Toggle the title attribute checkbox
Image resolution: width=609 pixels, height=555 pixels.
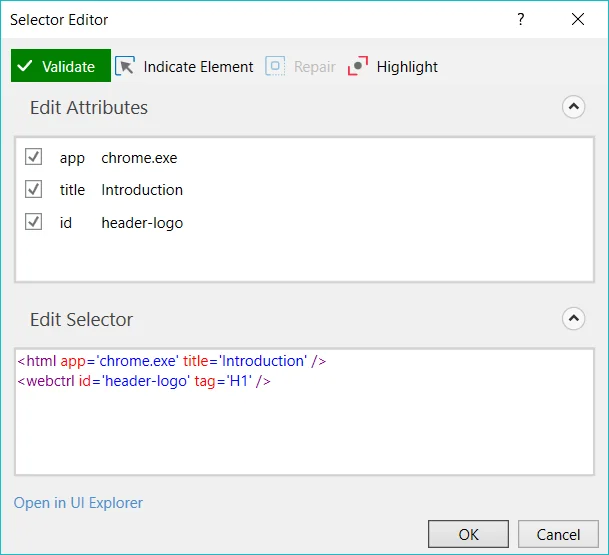click(x=34, y=189)
